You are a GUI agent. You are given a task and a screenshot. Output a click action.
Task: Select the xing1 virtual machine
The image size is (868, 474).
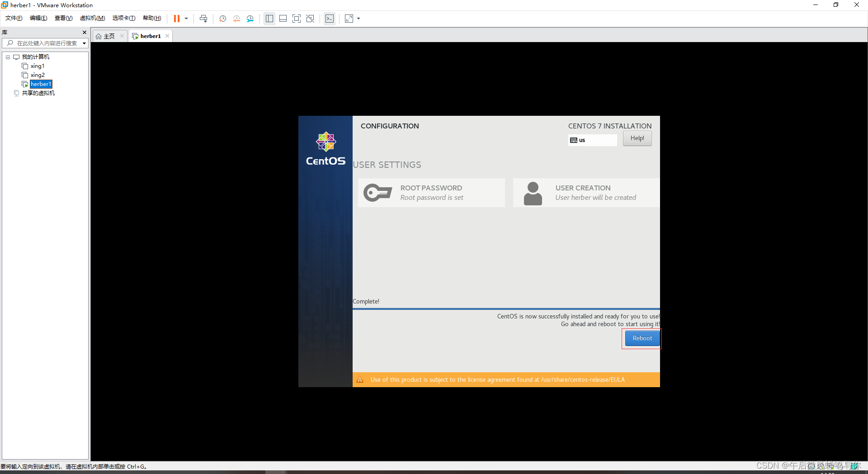38,66
